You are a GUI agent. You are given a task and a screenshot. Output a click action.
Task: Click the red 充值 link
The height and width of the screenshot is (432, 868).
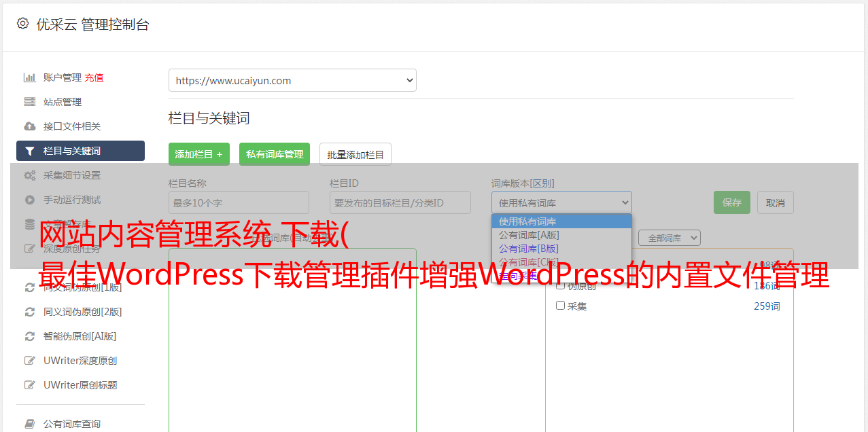coord(94,77)
